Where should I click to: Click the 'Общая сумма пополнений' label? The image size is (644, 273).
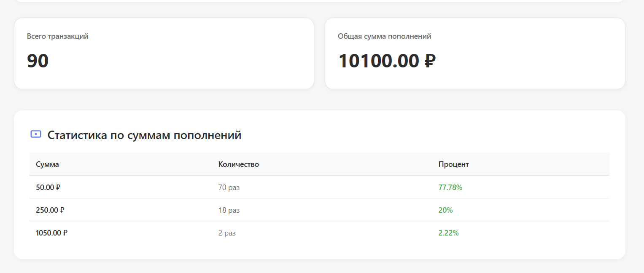point(384,36)
